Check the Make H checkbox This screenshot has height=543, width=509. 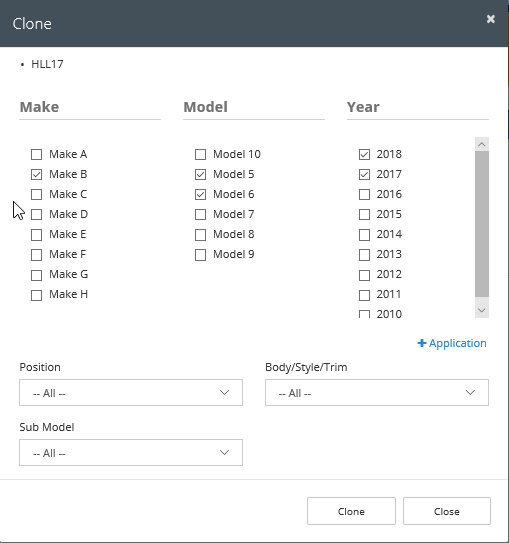[x=36, y=295]
